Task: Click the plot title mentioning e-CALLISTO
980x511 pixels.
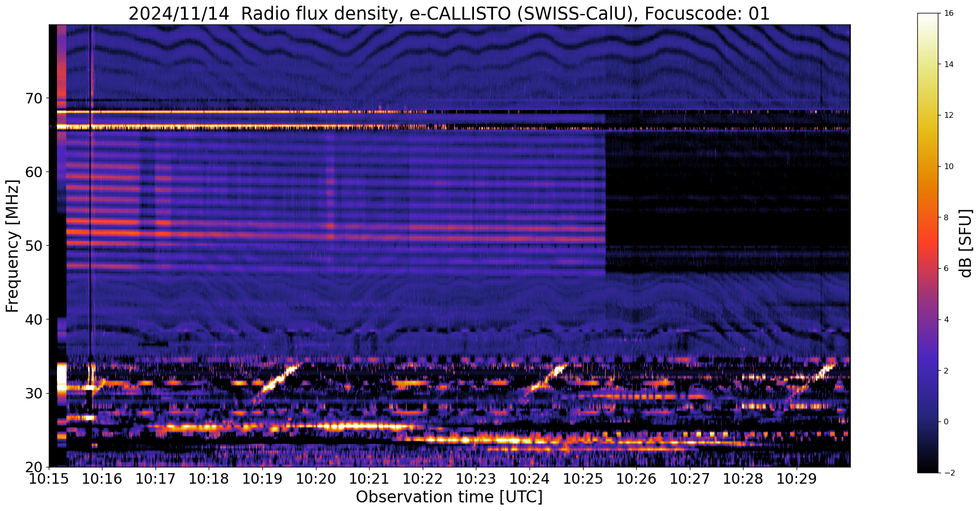Action: 449,13
